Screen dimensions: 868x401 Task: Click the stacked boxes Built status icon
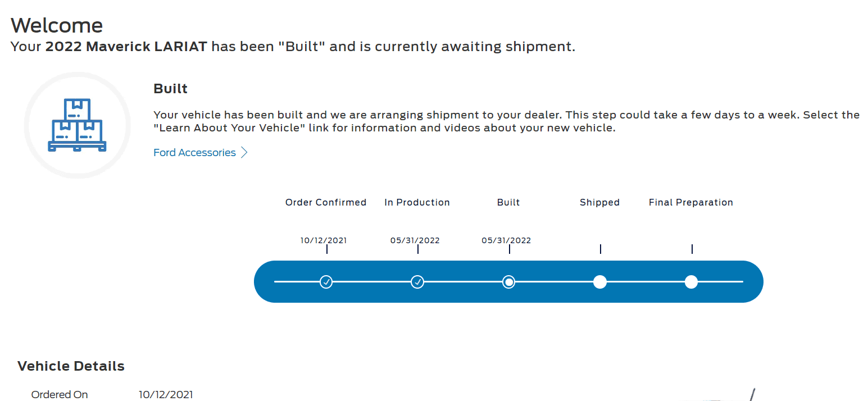[x=77, y=125]
